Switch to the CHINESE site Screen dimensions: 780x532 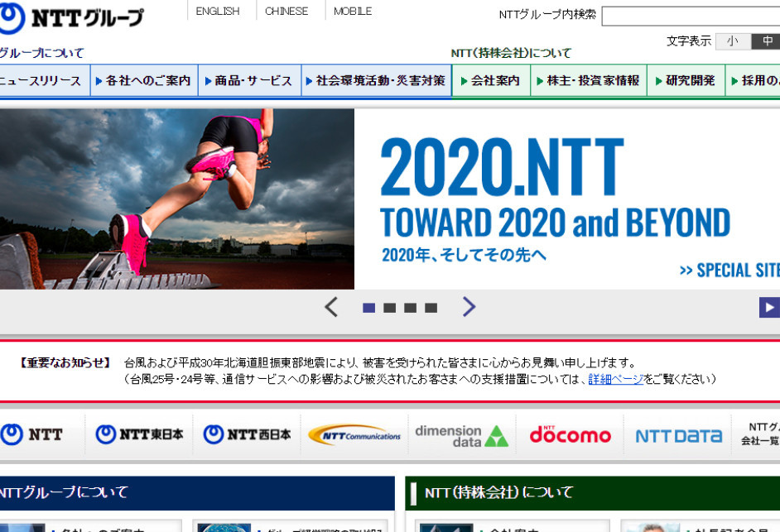[x=286, y=11]
